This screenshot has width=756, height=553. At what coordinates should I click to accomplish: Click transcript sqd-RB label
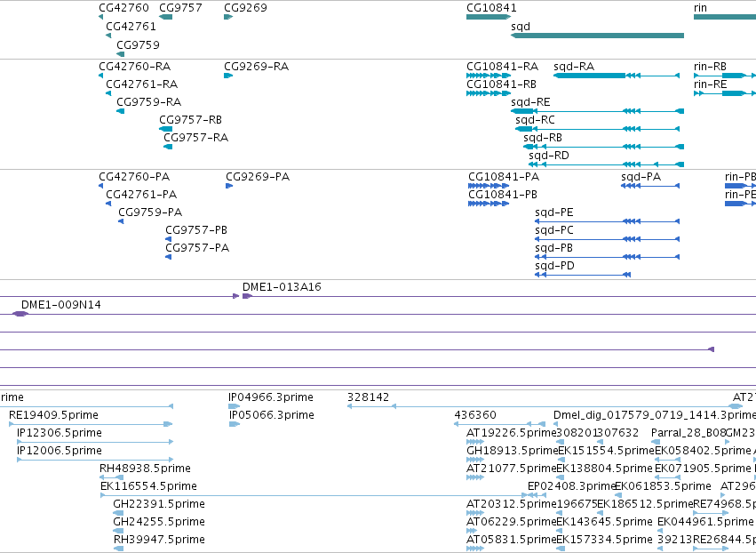click(x=543, y=138)
